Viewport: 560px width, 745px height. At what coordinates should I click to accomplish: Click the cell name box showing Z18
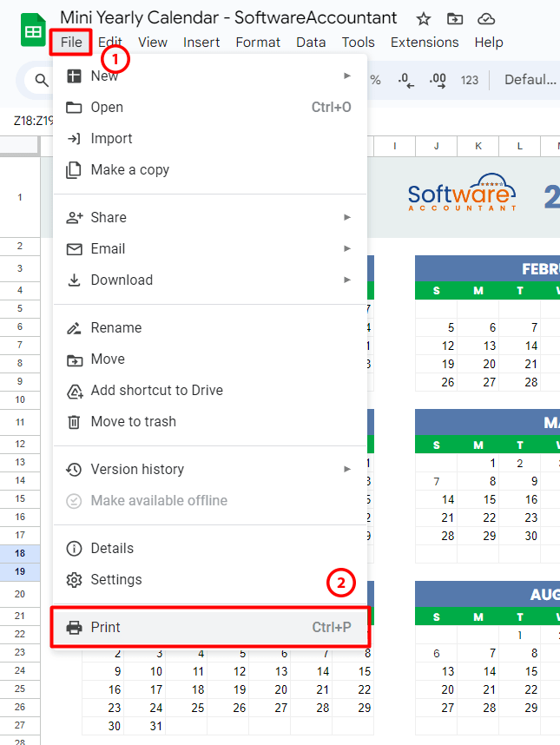[x=31, y=121]
